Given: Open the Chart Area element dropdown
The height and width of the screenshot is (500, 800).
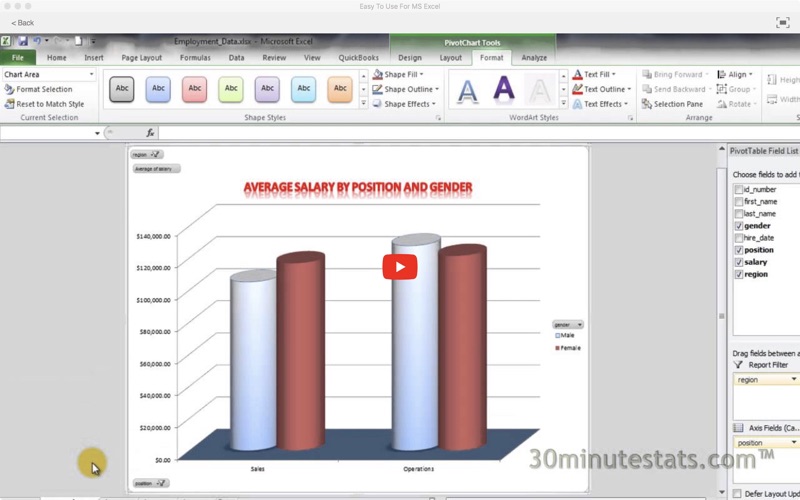Looking at the screenshot, I should tap(91, 74).
